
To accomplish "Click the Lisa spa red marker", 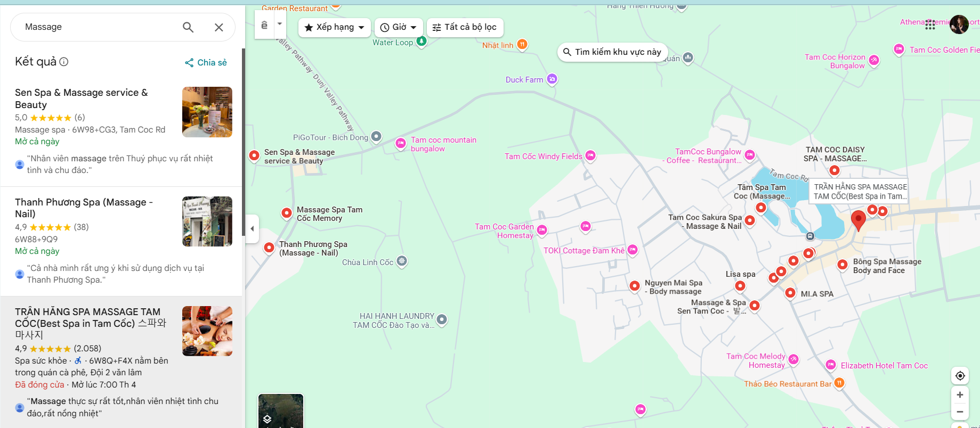I will coord(740,286).
